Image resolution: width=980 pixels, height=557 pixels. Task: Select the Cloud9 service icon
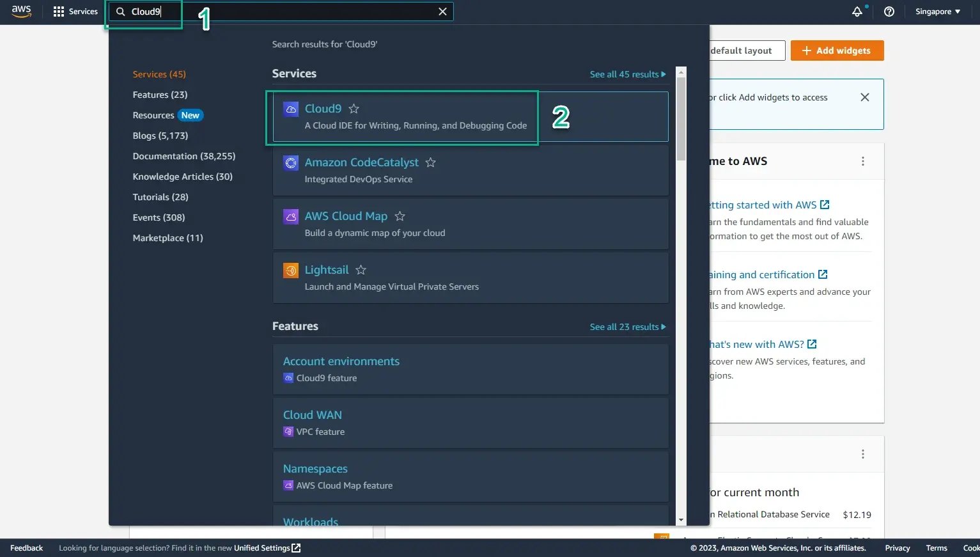(x=291, y=109)
